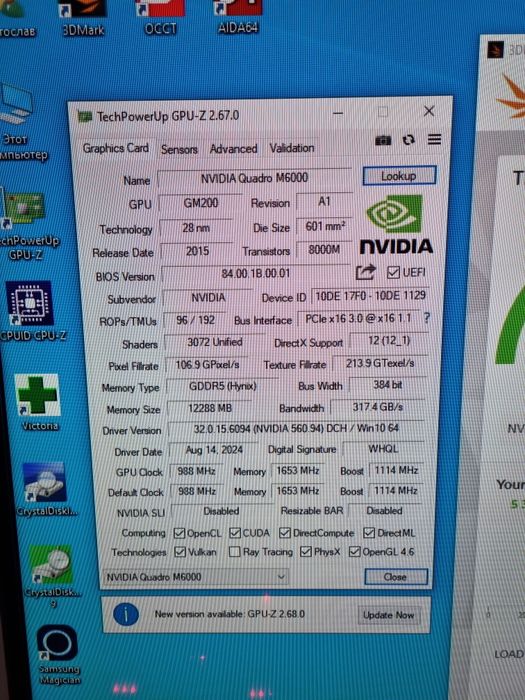
Task: Minimize the GPU-Z window
Action: [338, 113]
